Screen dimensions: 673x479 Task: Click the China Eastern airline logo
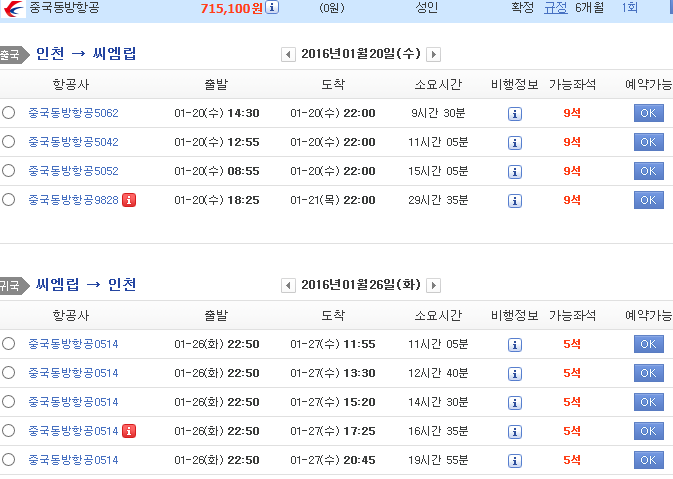click(x=13, y=9)
